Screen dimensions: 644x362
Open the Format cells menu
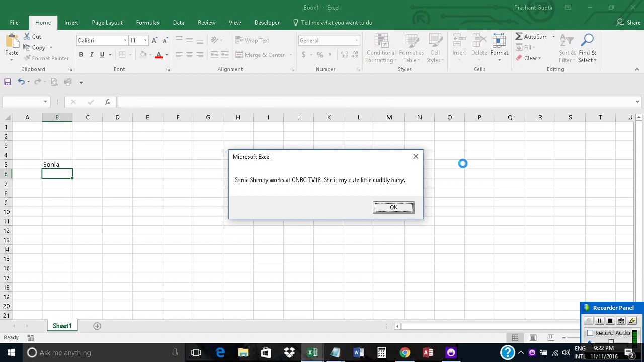tap(499, 48)
